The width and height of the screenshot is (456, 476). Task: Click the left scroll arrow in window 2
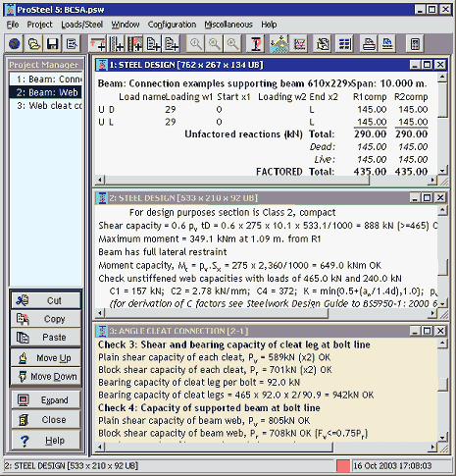[x=100, y=313]
